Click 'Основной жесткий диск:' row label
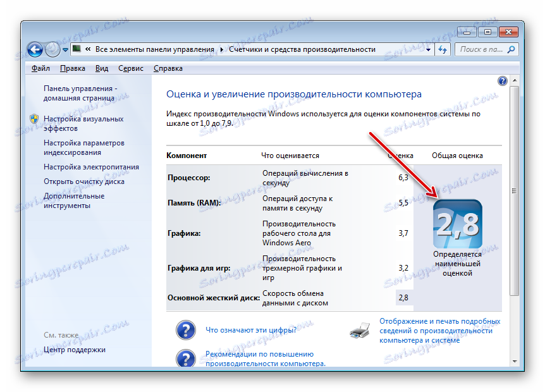This screenshot has height=392, width=545. tap(214, 298)
